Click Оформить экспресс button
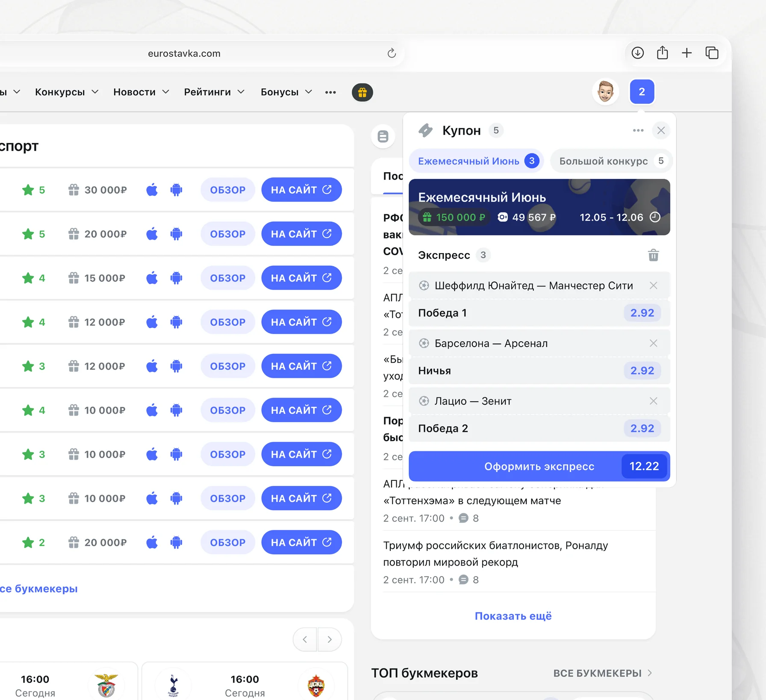 click(x=539, y=466)
